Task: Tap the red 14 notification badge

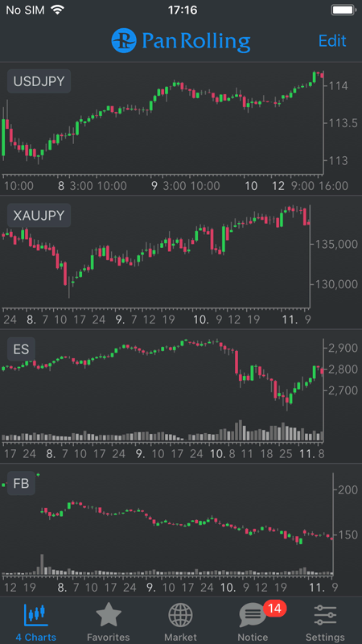Action: pyautogui.click(x=274, y=609)
